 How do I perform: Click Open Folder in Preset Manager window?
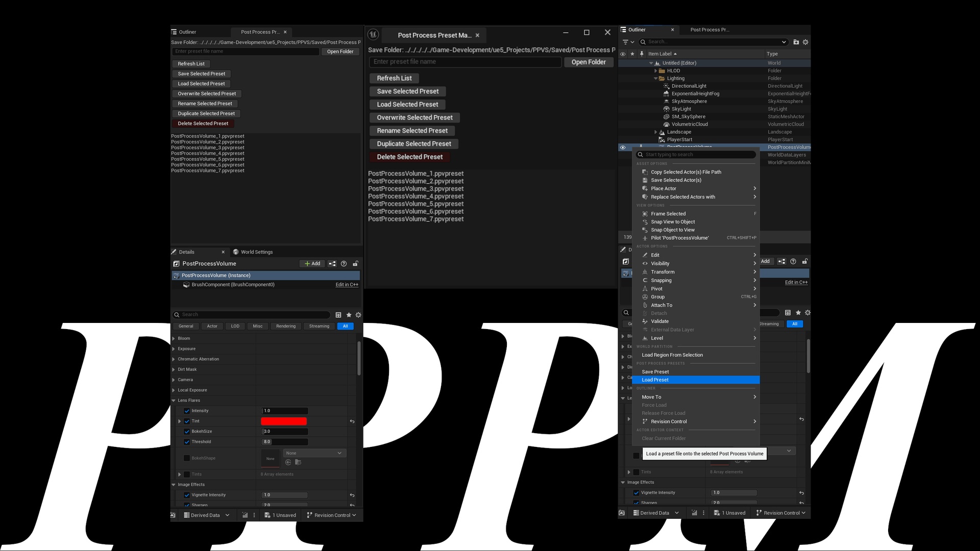click(589, 62)
